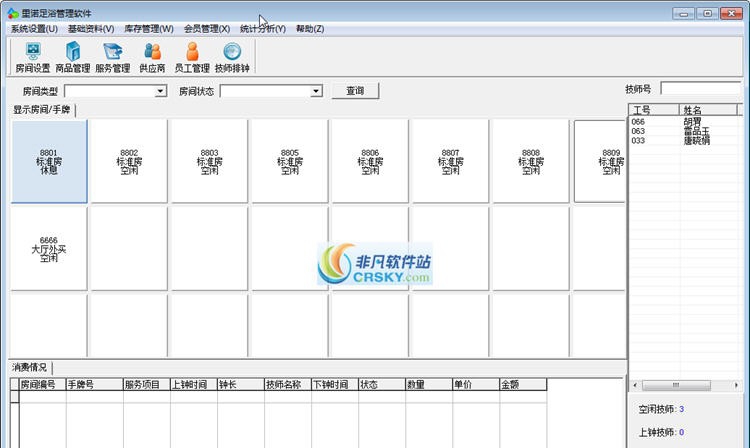Click technician list scrollbar left arrow

tap(635, 385)
